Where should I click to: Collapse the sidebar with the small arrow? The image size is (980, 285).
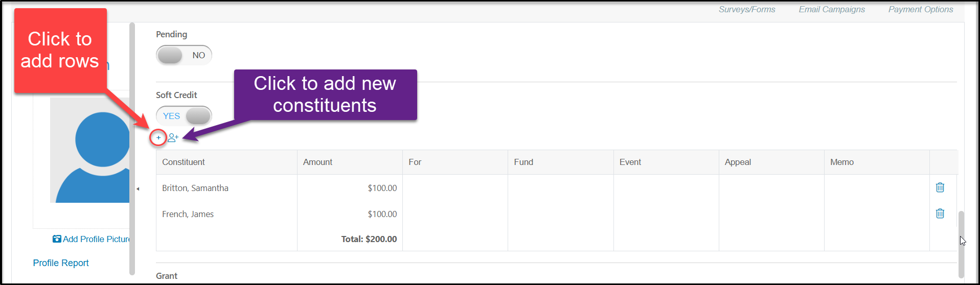(138, 189)
